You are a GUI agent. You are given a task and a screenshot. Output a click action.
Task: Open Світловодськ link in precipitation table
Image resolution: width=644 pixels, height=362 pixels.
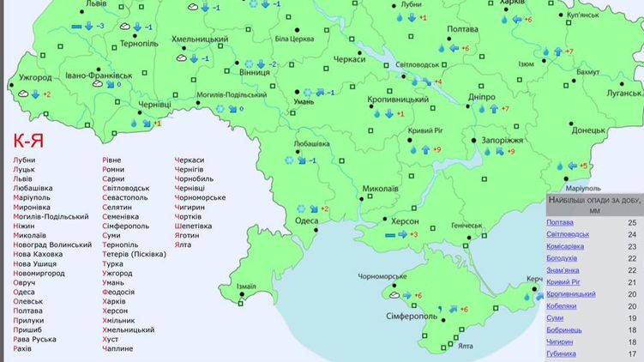[x=568, y=234]
